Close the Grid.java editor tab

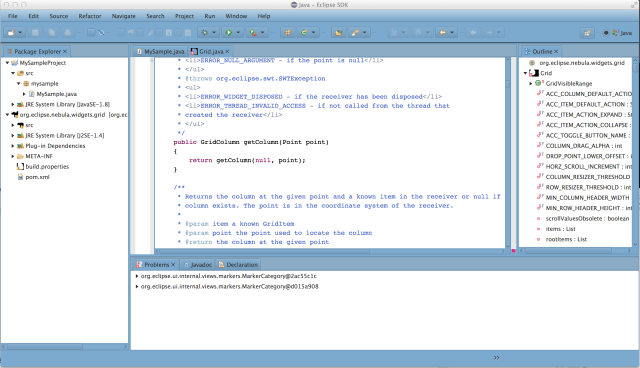[227, 51]
